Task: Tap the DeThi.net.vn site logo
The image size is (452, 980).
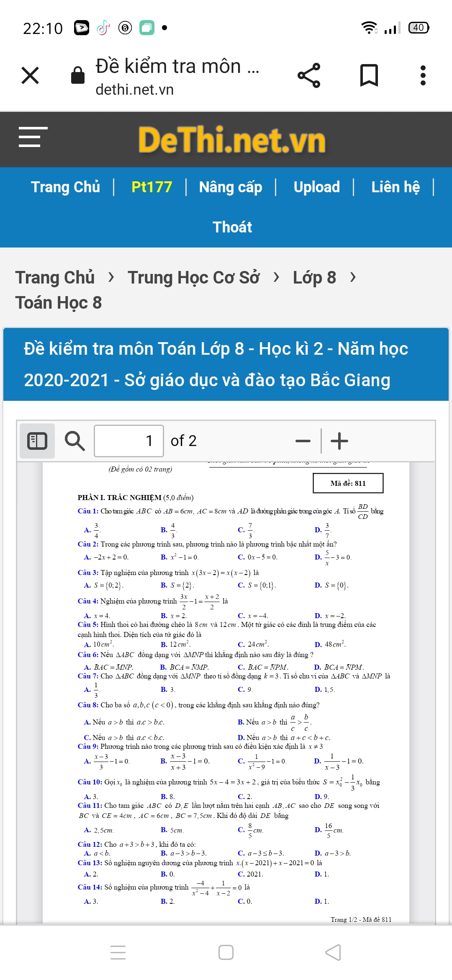Action: [x=232, y=140]
